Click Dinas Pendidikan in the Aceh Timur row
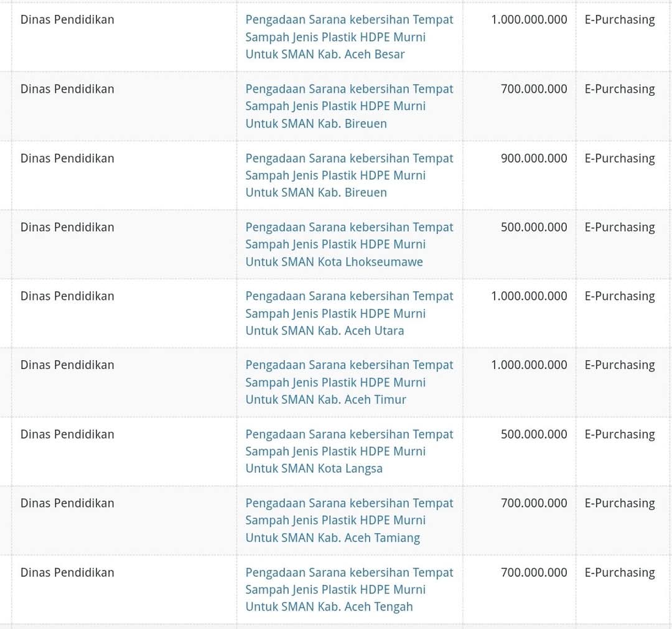The height and width of the screenshot is (629, 672). point(67,365)
